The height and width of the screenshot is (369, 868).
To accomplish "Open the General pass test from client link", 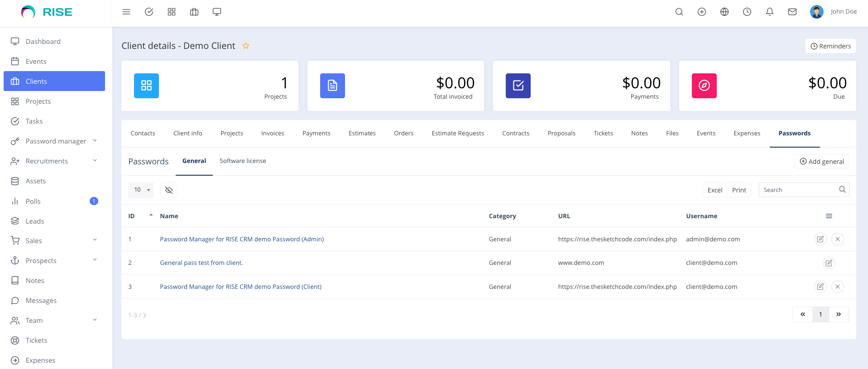I will coord(201,263).
